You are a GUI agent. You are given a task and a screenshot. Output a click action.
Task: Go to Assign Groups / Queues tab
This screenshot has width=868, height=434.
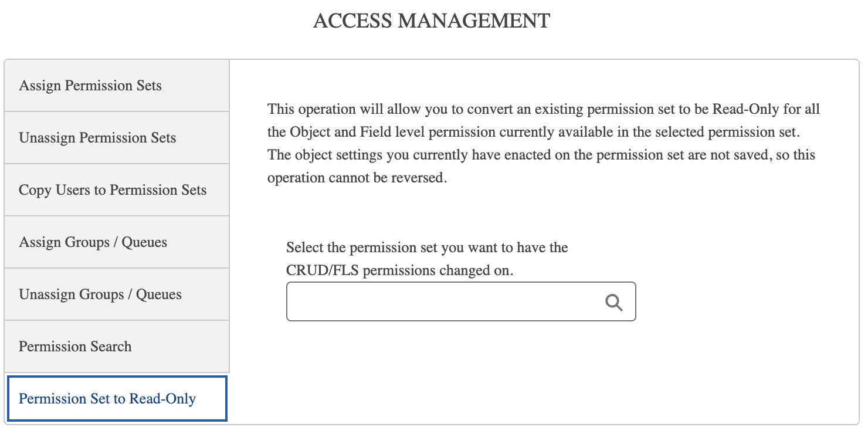(x=93, y=242)
